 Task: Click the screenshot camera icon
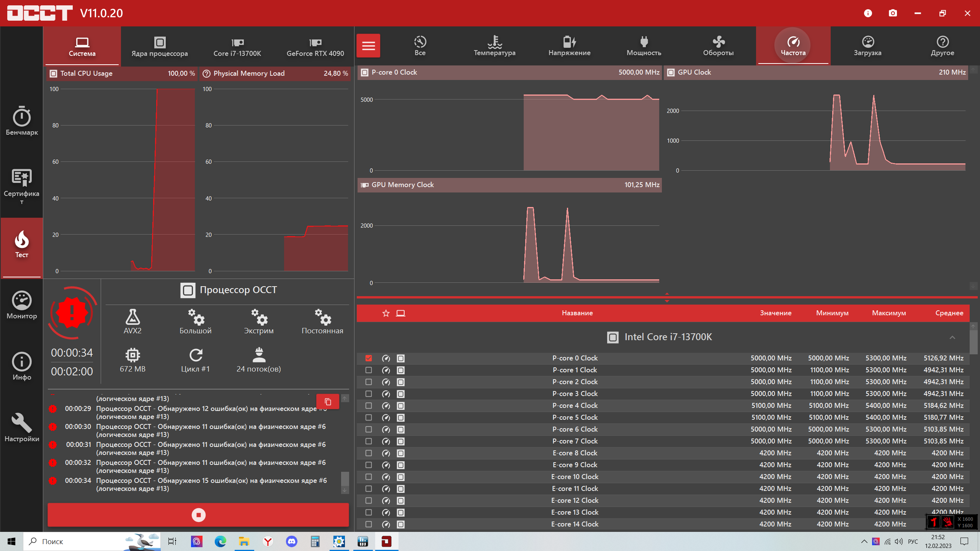[x=893, y=13]
